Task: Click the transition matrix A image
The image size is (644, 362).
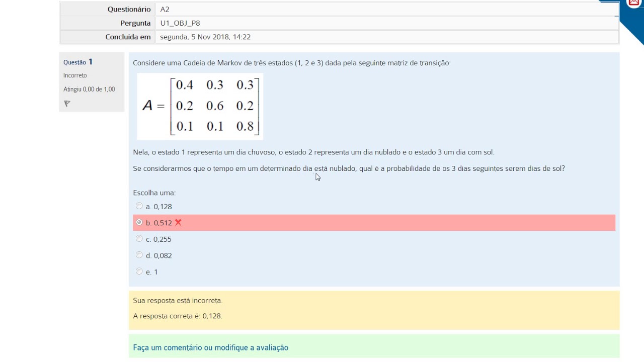Action: [x=200, y=106]
